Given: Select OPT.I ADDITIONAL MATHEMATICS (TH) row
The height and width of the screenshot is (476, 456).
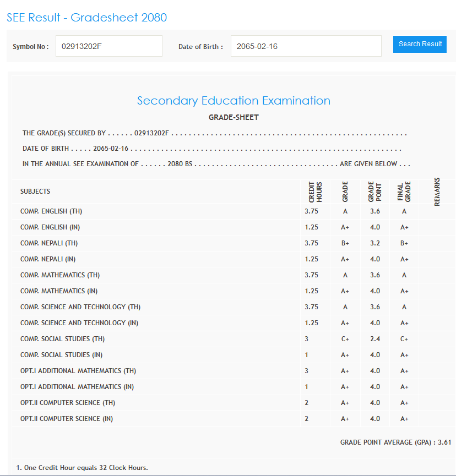Looking at the screenshot, I should tap(78, 371).
